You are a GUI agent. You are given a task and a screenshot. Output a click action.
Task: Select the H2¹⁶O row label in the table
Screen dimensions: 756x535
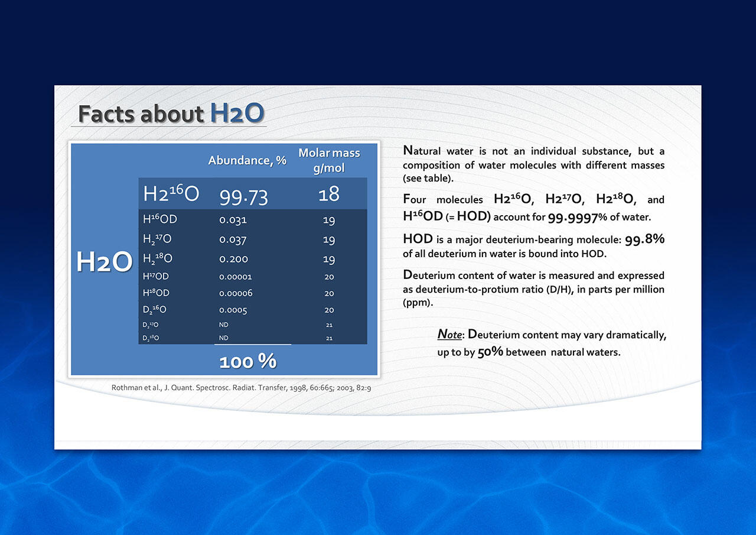(171, 194)
